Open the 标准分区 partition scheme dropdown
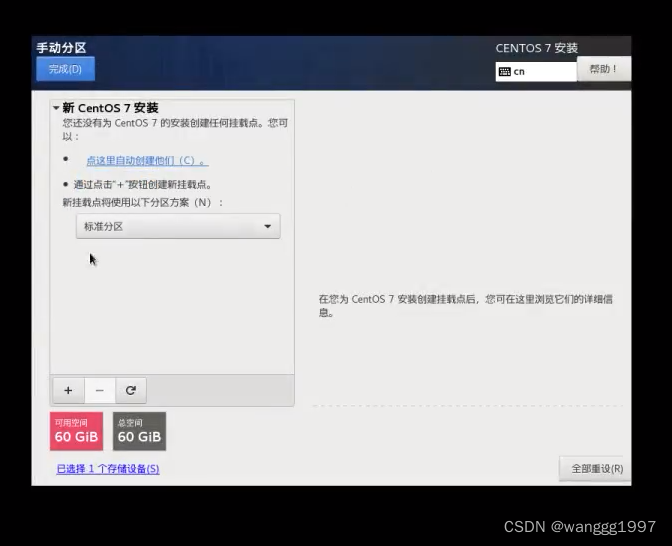672x546 pixels. click(178, 226)
